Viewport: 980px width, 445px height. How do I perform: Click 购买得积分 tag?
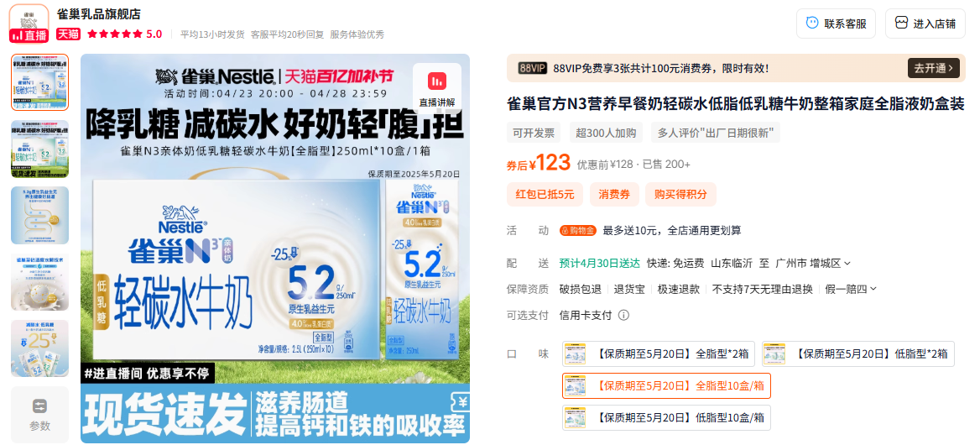(x=680, y=195)
